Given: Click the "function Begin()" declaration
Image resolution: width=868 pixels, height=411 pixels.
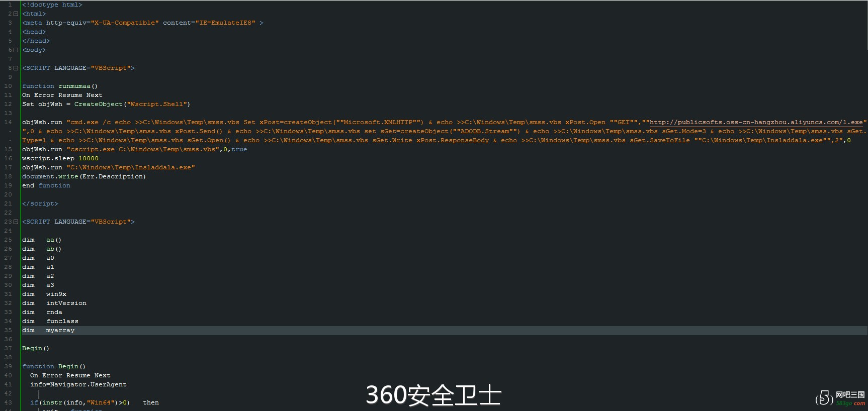Looking at the screenshot, I should point(54,366).
